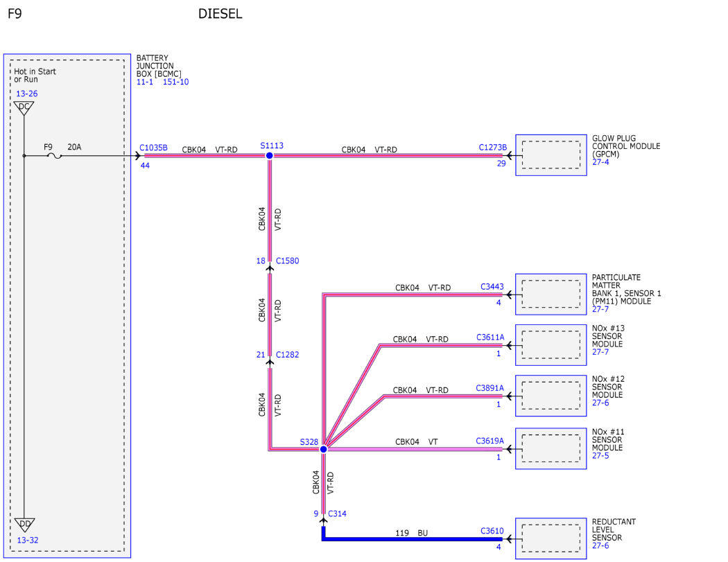Click connector label C1273B
Screen dimensions: 728x562
coord(492,148)
